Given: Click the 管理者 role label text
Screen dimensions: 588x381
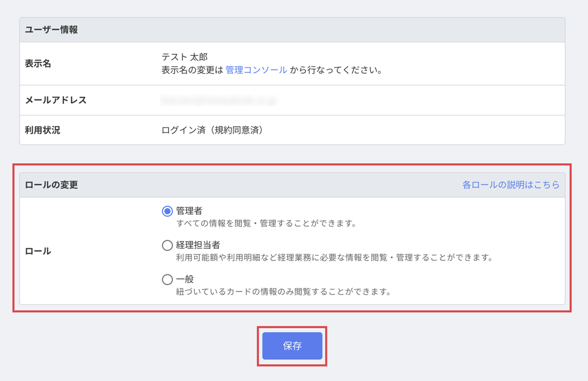Looking at the screenshot, I should 189,211.
